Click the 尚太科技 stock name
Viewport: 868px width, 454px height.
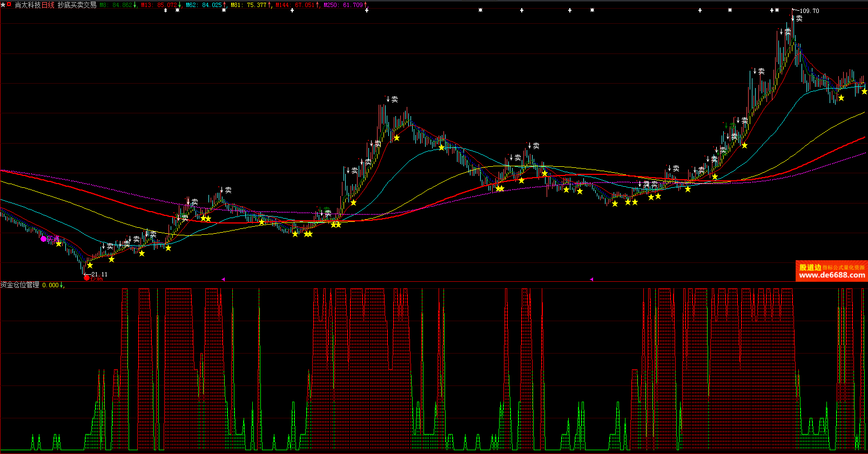point(28,5)
